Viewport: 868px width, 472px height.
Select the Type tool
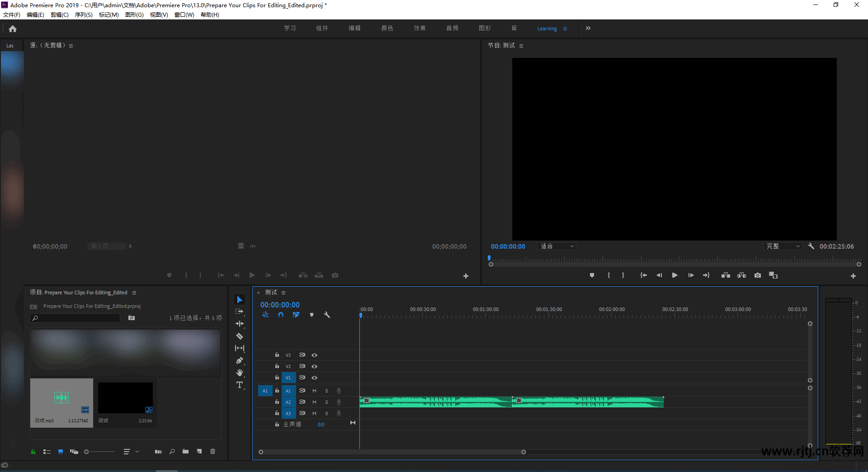(240, 385)
